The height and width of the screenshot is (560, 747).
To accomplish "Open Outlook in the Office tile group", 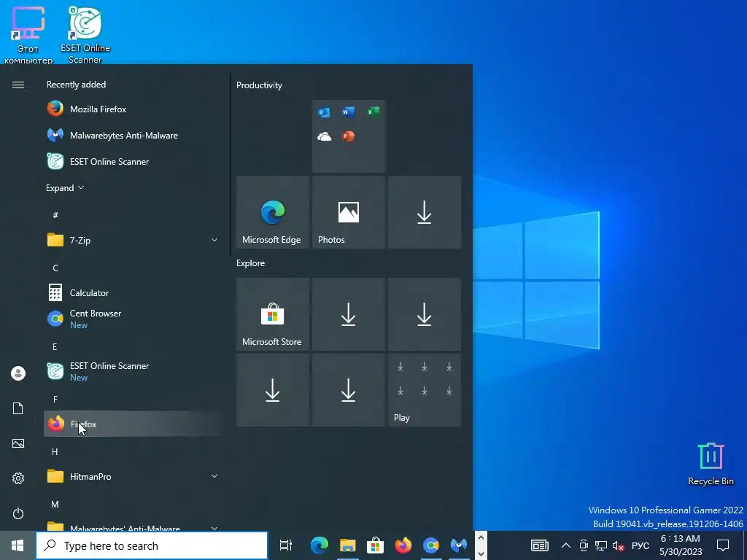I will coord(324,112).
